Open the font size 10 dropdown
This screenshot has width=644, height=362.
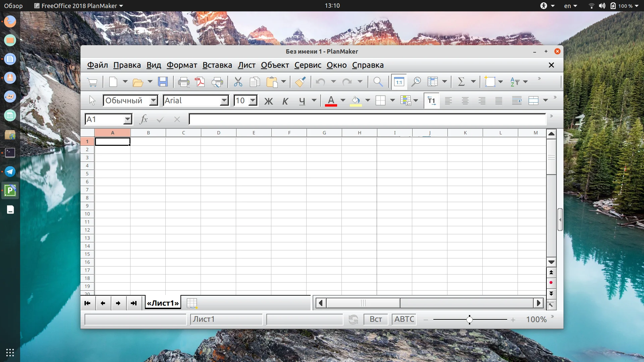[253, 101]
